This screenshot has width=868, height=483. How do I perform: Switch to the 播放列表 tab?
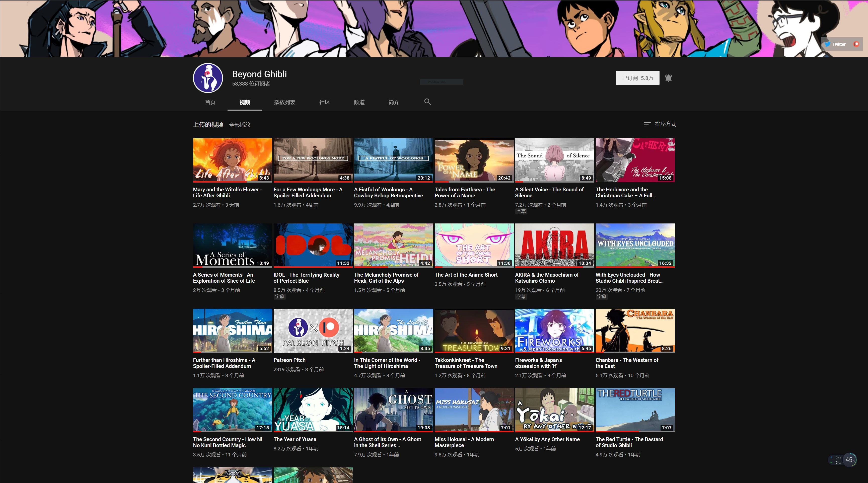tap(284, 102)
